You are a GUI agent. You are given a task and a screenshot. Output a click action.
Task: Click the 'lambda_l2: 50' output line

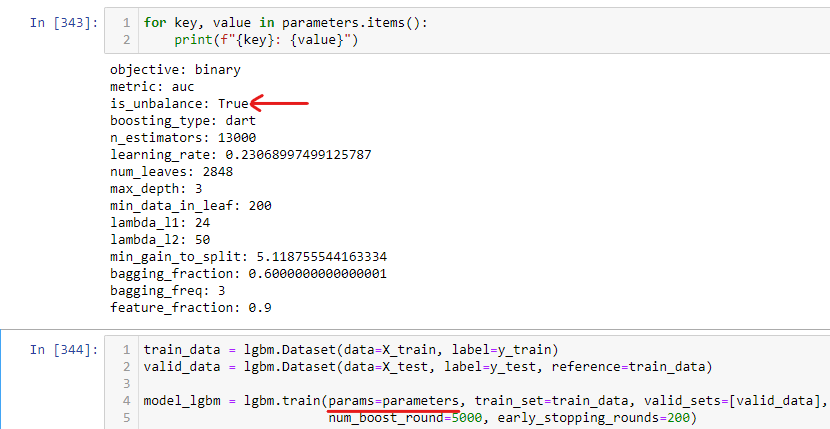[160, 239]
